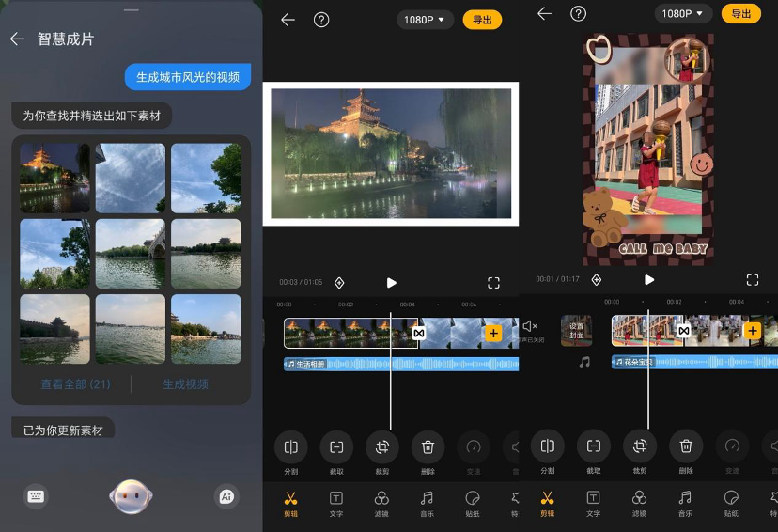Open help in the middle editor
The image size is (778, 532).
(x=321, y=20)
